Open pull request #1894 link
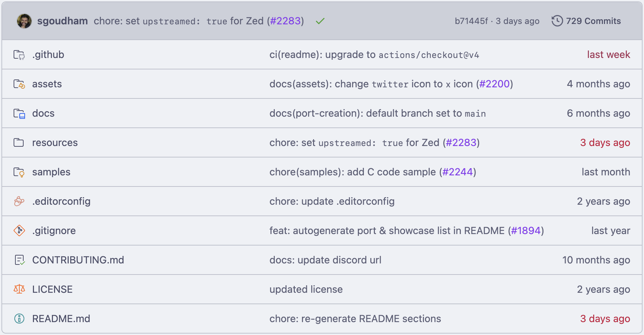Viewport: 644px width, 335px height. [526, 231]
